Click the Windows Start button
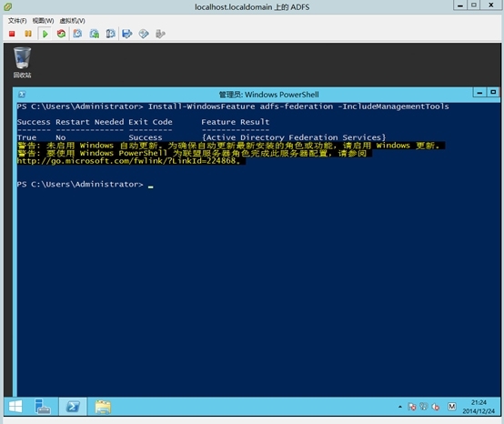The height and width of the screenshot is (424, 504). pos(15,407)
